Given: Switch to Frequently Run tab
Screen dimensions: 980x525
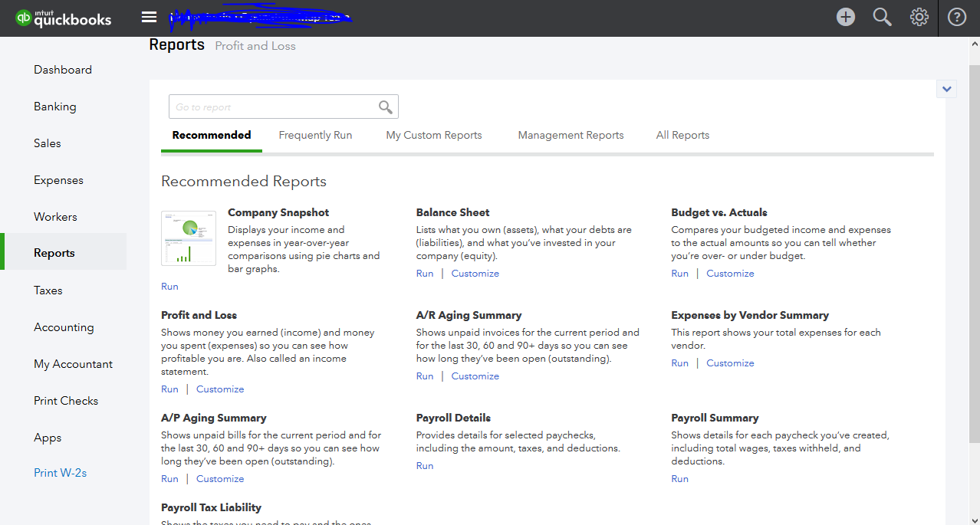Looking at the screenshot, I should tap(315, 135).
